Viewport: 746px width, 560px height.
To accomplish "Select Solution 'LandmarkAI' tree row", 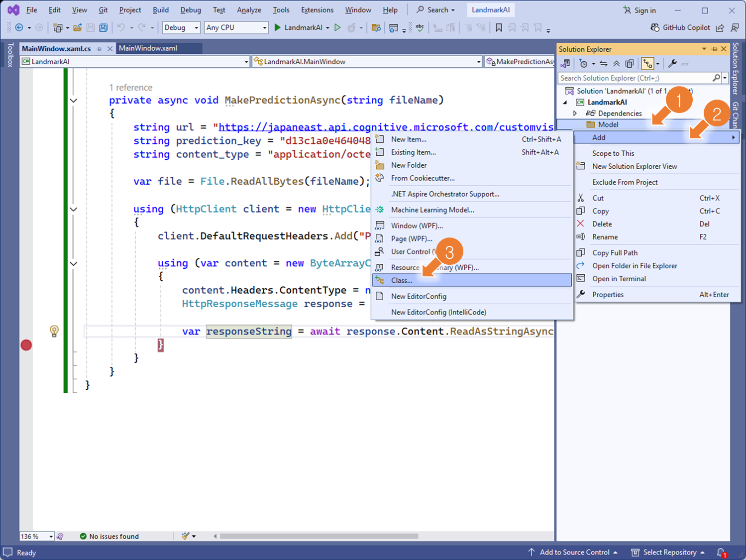I will point(644,91).
